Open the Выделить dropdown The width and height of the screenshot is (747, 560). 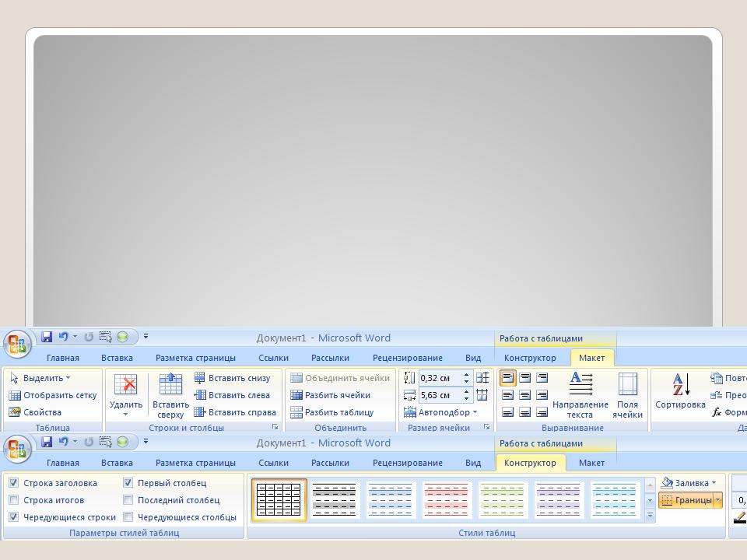coord(40,378)
